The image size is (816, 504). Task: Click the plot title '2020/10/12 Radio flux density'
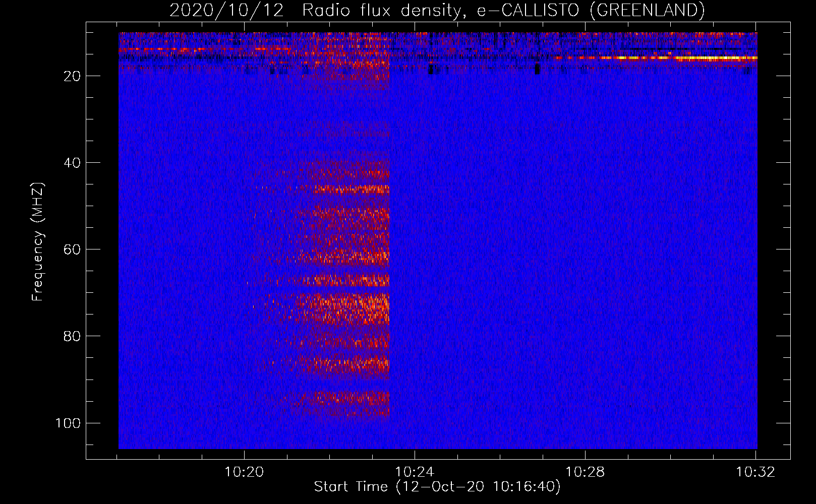tap(437, 10)
